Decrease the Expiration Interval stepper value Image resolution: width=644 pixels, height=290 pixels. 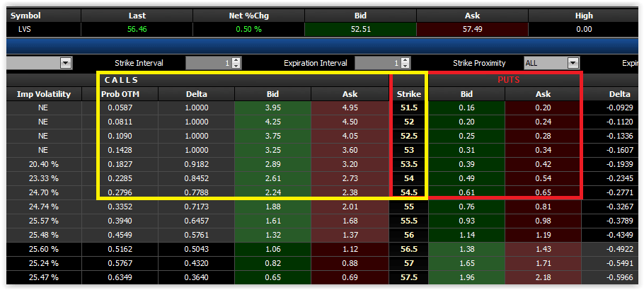[x=406, y=66]
